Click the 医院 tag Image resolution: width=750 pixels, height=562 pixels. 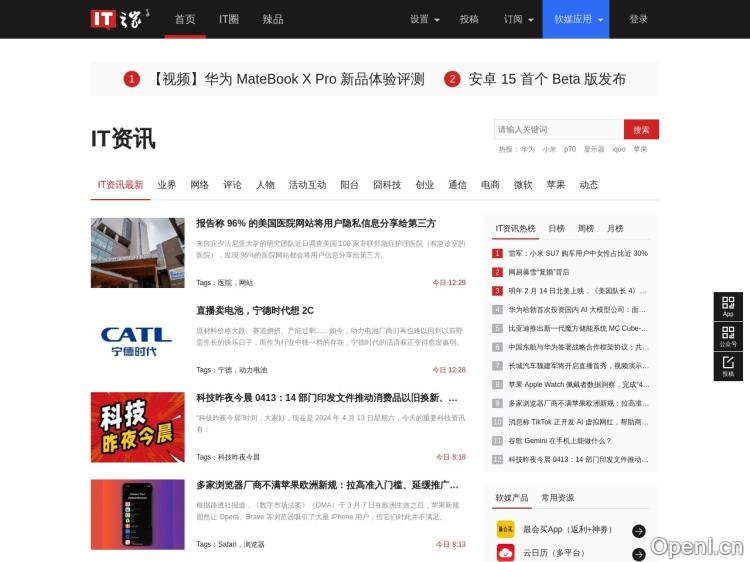click(x=225, y=283)
